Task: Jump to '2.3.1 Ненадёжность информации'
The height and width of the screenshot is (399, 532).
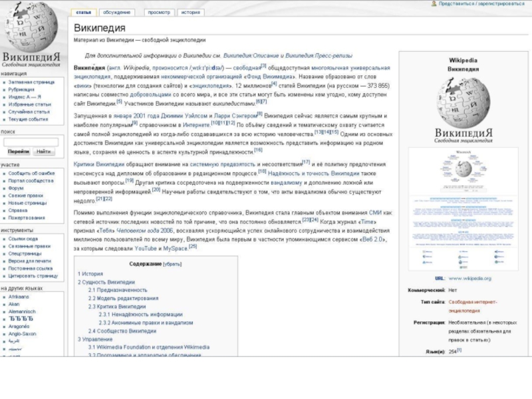Action: (140, 315)
